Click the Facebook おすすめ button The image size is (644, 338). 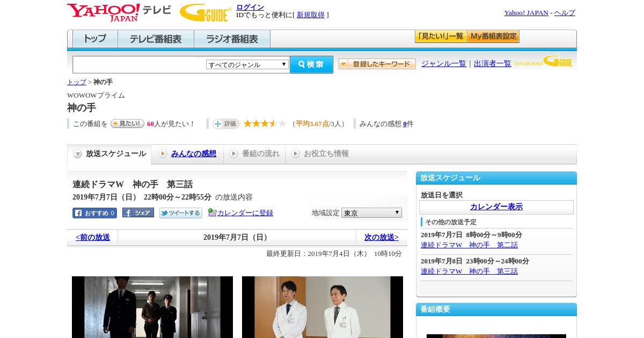pos(94,213)
